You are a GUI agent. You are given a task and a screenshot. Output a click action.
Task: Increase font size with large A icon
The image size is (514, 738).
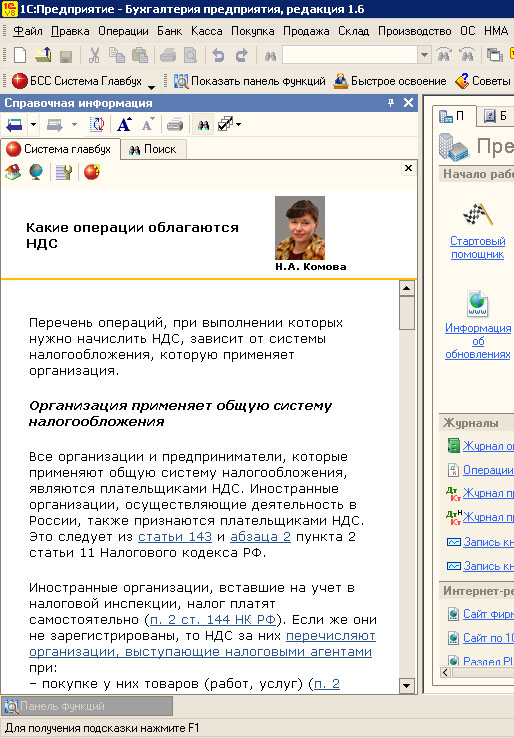click(x=124, y=125)
